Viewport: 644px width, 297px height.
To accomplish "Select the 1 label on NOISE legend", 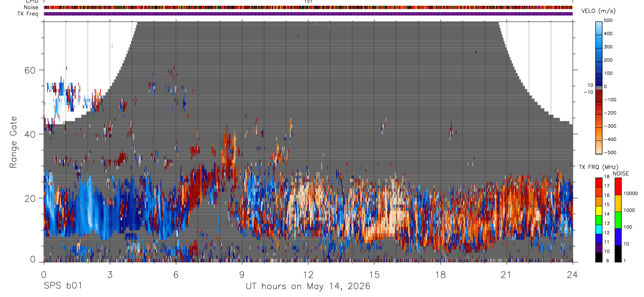I will coord(625,260).
